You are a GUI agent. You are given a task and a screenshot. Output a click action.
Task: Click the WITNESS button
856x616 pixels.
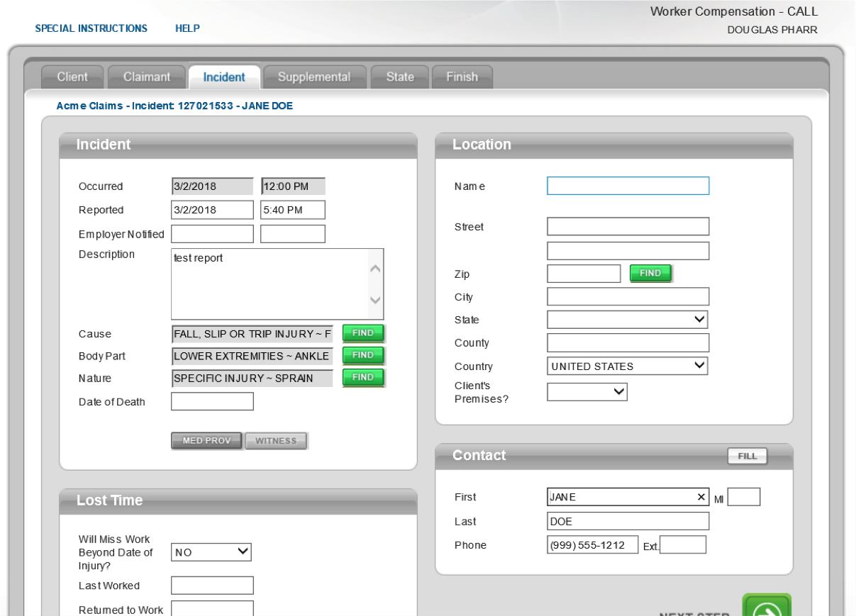(276, 440)
